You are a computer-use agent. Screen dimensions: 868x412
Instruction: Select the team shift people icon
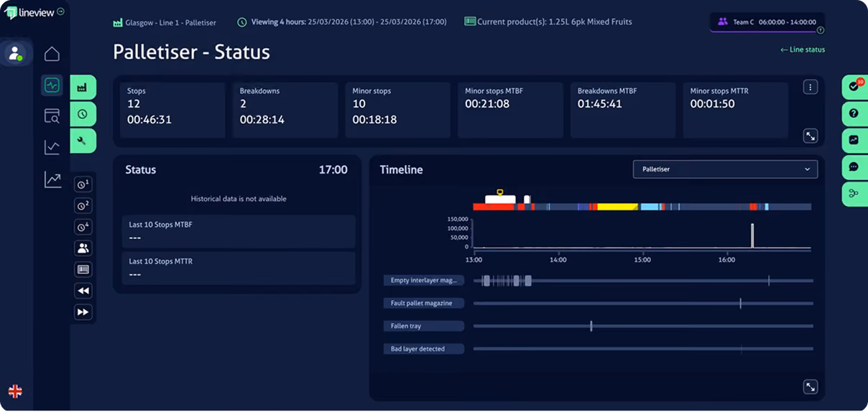(83, 248)
